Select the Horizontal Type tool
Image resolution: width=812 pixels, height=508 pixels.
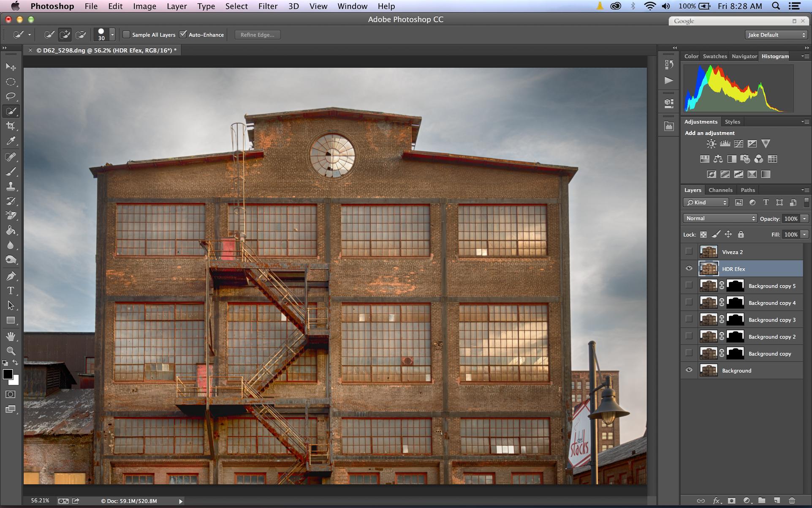click(x=11, y=291)
